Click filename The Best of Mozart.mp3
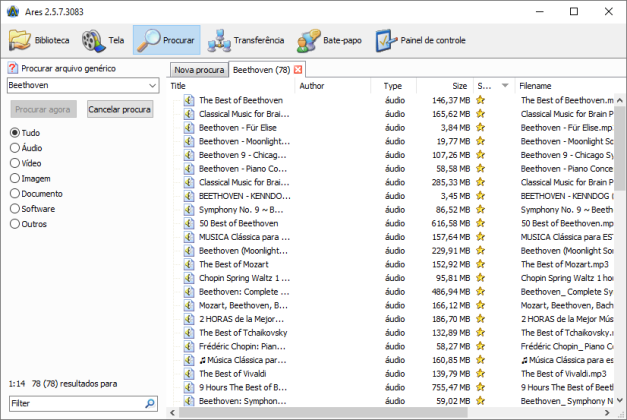627x420 pixels. tap(564, 264)
